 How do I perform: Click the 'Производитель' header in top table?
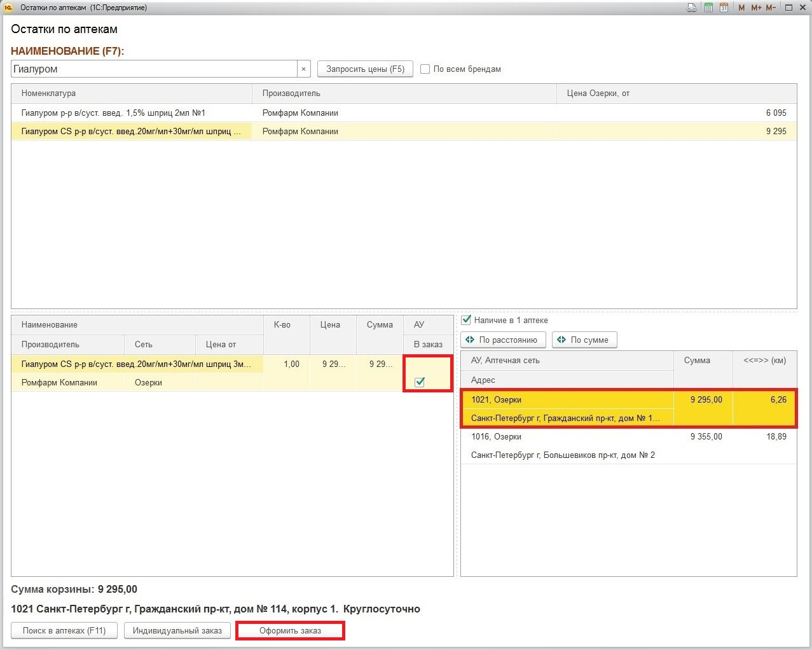(404, 93)
